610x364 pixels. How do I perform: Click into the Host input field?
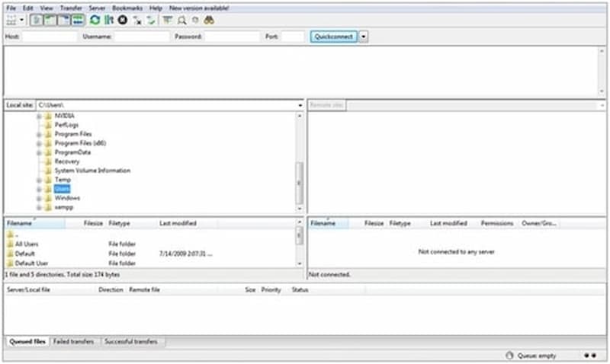(x=50, y=37)
